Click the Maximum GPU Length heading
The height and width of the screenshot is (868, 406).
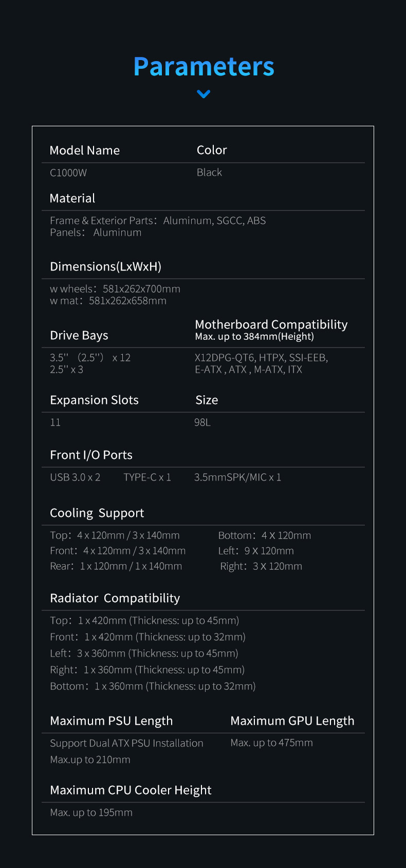(x=292, y=721)
